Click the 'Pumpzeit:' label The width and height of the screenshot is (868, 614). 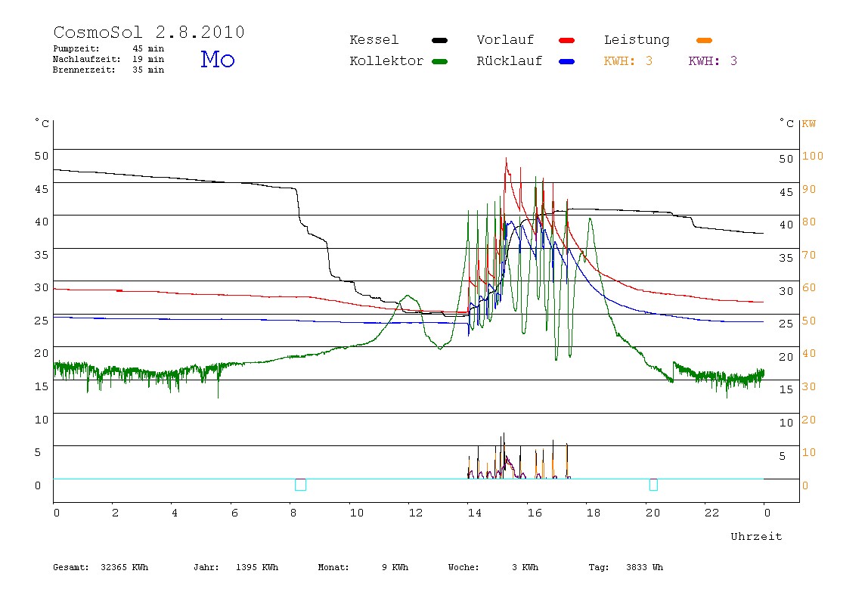coord(76,48)
